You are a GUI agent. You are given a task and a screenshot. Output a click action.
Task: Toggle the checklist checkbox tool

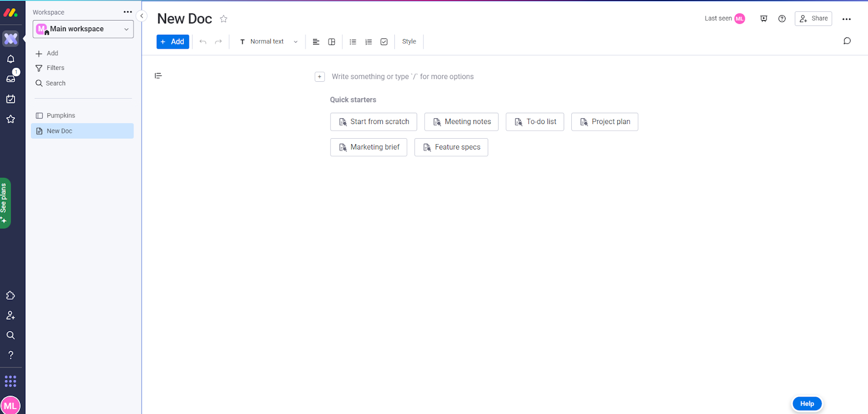(384, 42)
